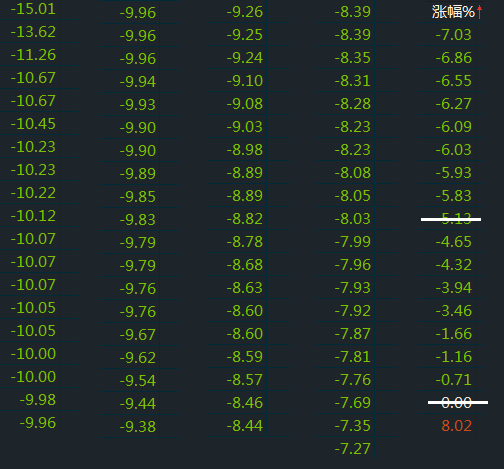Viewport: 504px width, 469px height.
Task: Click the -9.62 cell
Action: click(x=138, y=358)
